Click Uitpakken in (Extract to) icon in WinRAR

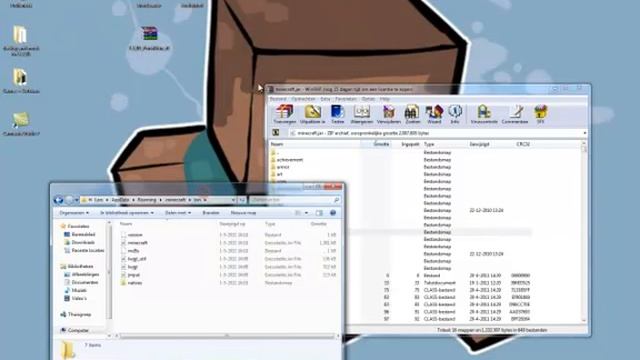coord(312,114)
